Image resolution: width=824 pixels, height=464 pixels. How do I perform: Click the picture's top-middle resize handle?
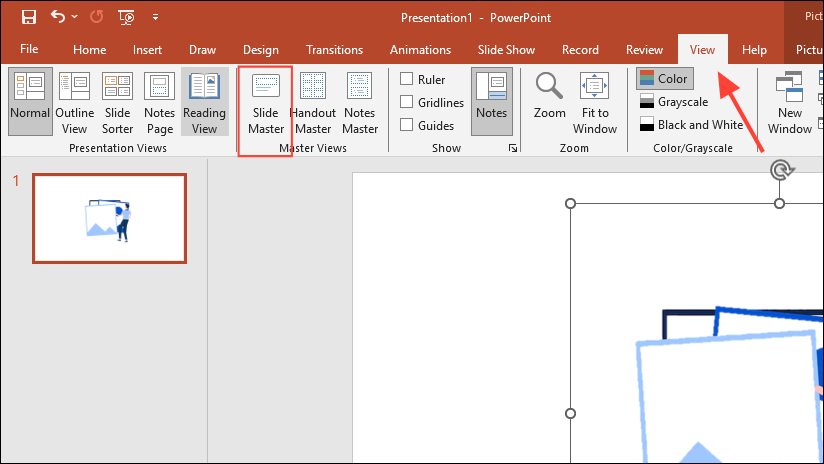pyautogui.click(x=779, y=203)
